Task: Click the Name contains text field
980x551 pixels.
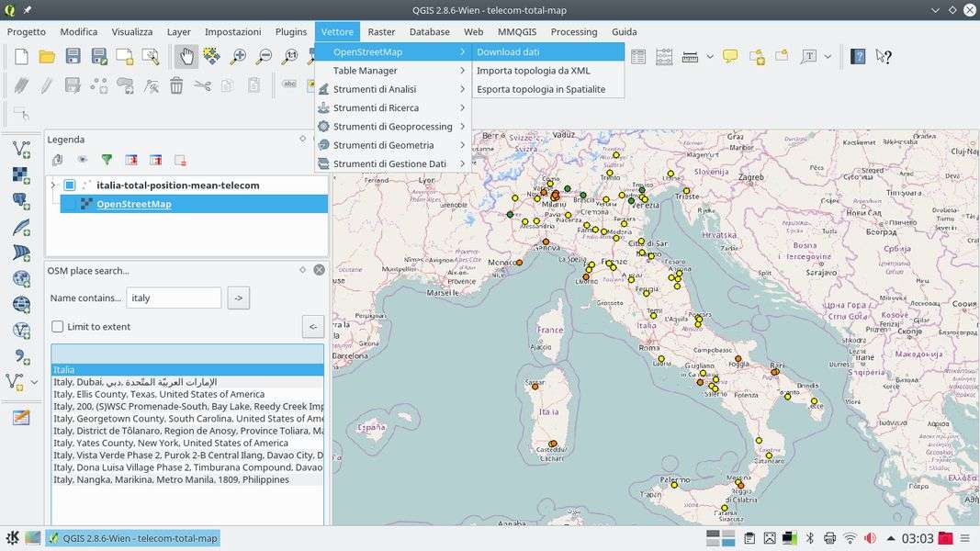Action: click(x=174, y=298)
